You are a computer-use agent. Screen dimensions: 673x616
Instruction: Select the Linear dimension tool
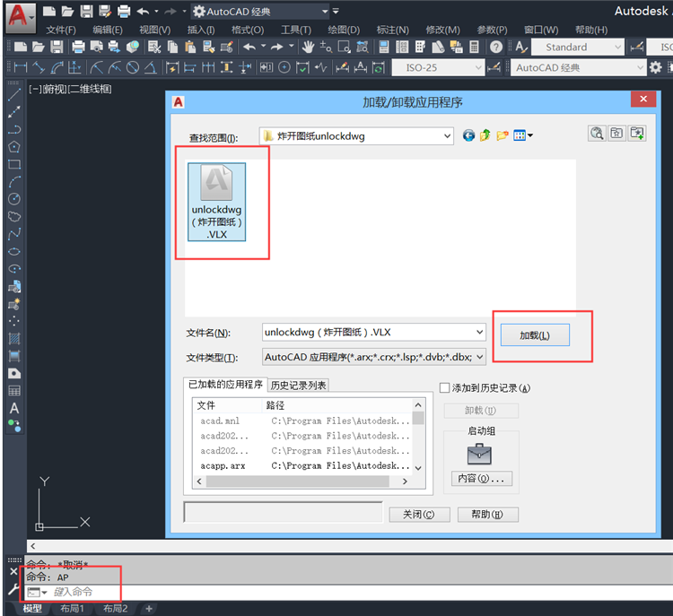[x=20, y=67]
